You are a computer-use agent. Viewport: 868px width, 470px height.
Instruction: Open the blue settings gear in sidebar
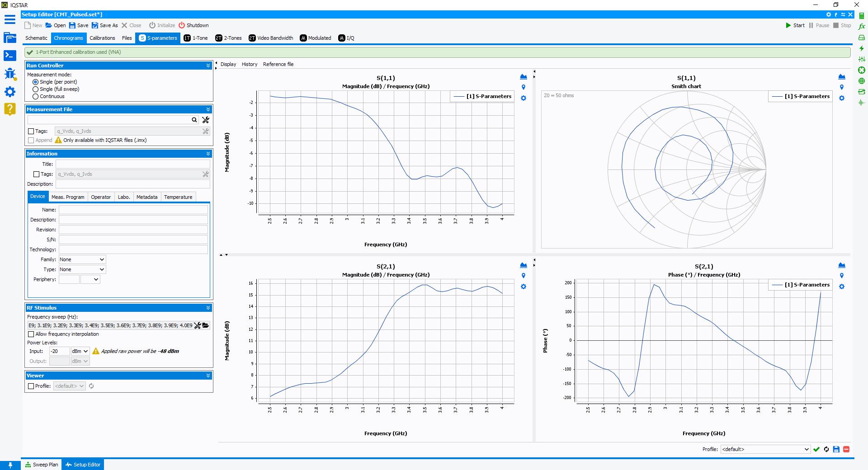click(10, 92)
